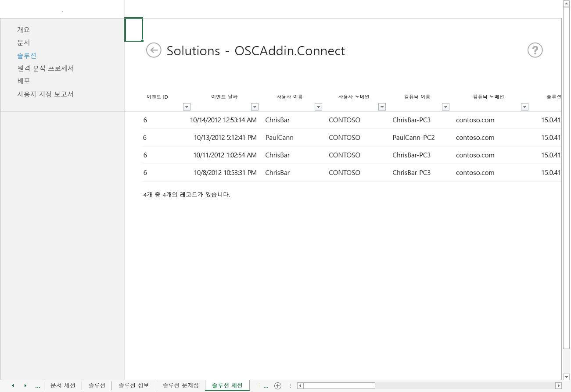This screenshot has width=571, height=392.
Task: Open 배포 in the side navigation
Action: (x=24, y=81)
